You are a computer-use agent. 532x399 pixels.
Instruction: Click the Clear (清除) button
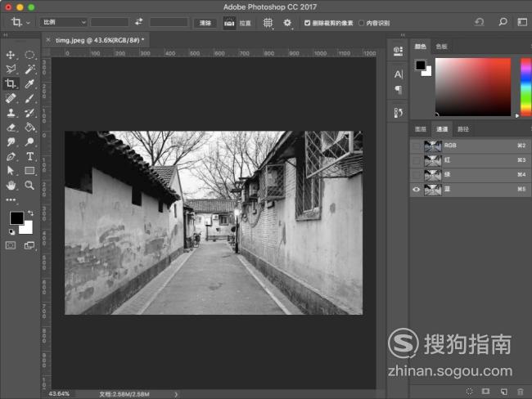click(x=205, y=23)
